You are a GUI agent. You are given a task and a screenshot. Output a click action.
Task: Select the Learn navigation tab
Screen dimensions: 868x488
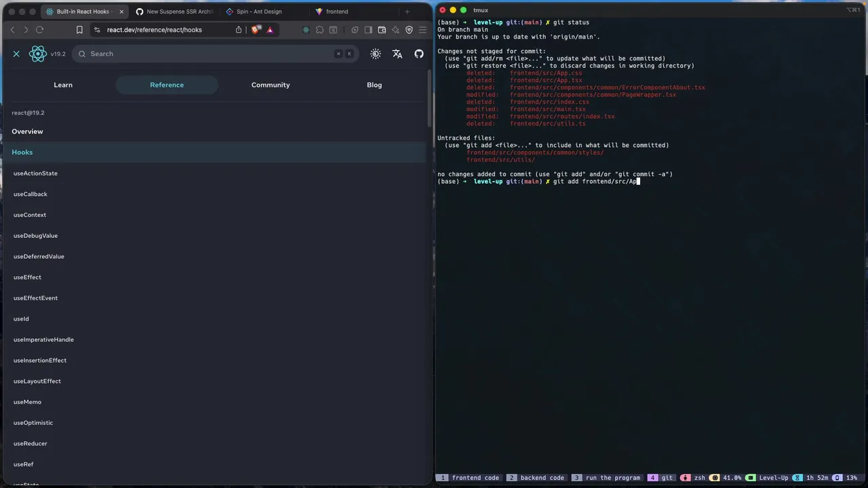pos(63,85)
